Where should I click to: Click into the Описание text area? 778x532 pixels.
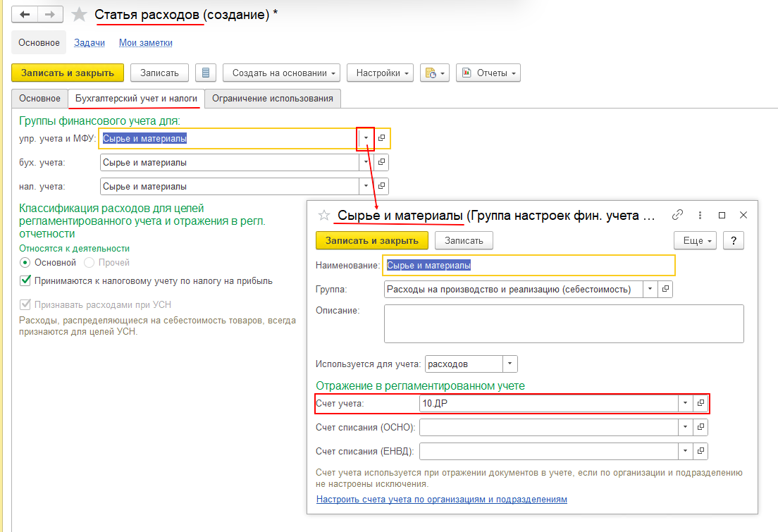point(564,323)
